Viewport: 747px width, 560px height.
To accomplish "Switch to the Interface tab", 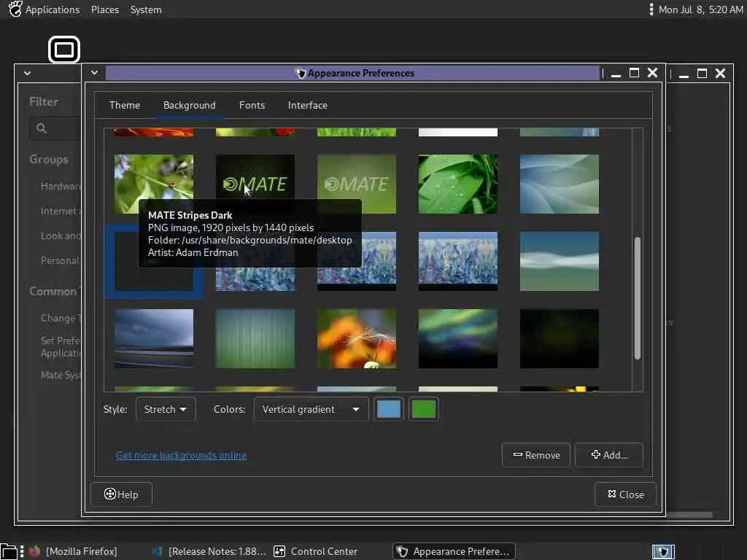I will [307, 105].
